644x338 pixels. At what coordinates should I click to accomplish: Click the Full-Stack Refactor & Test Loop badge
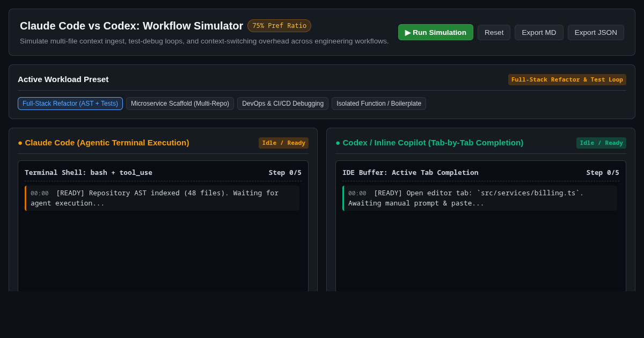coord(567,79)
